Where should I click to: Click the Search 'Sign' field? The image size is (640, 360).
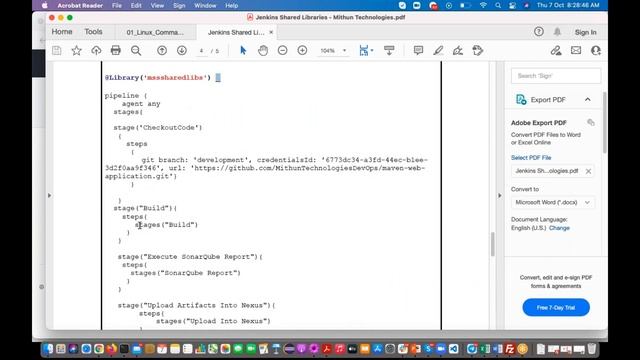tap(556, 76)
